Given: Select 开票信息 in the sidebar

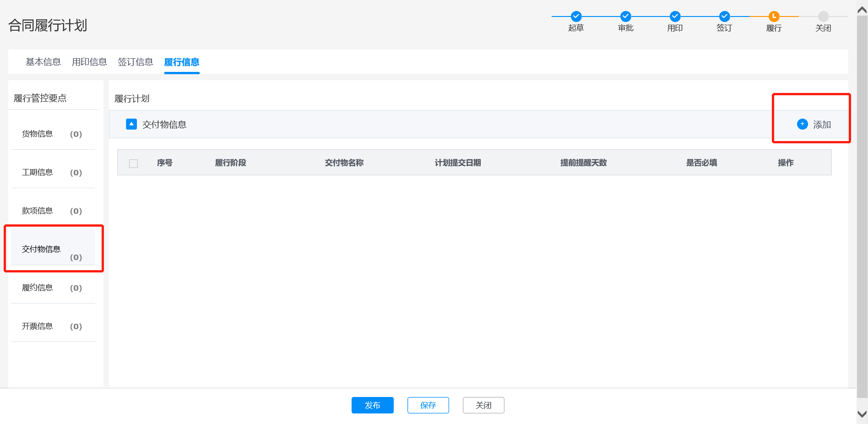Looking at the screenshot, I should 38,326.
